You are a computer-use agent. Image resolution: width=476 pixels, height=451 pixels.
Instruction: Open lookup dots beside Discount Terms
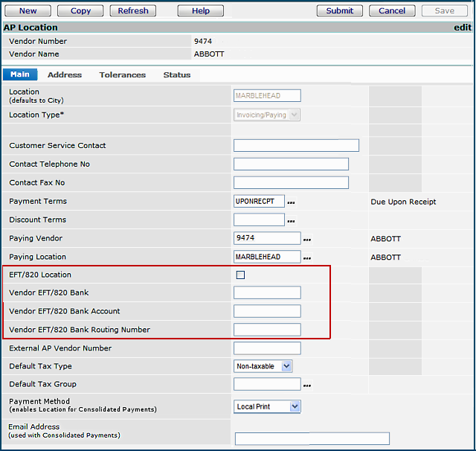[x=292, y=221]
